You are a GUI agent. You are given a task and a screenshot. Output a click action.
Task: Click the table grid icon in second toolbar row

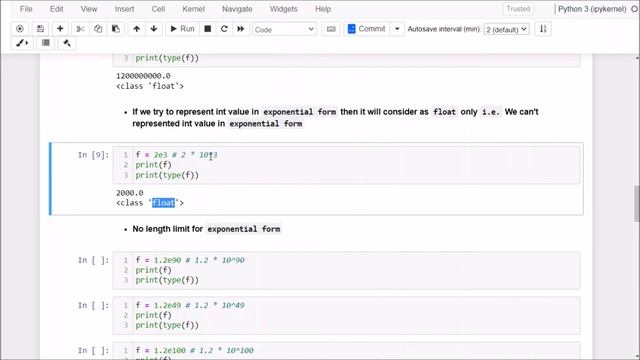click(x=46, y=43)
